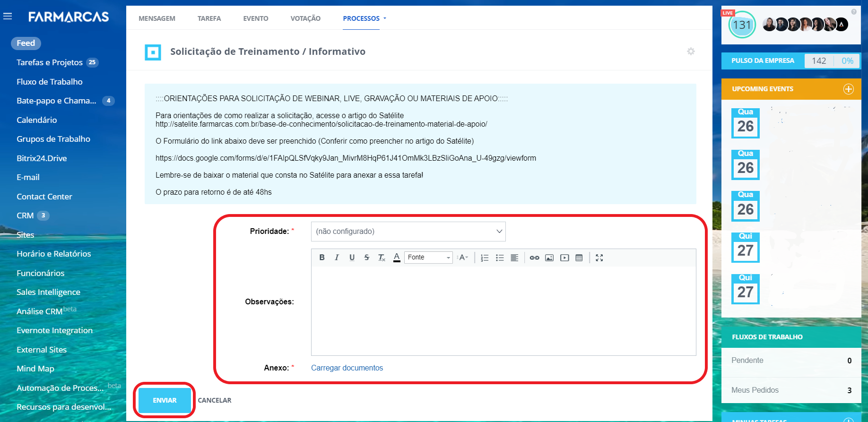Insert a hyperlink in the editor
Image resolution: width=868 pixels, height=422 pixels.
click(534, 258)
